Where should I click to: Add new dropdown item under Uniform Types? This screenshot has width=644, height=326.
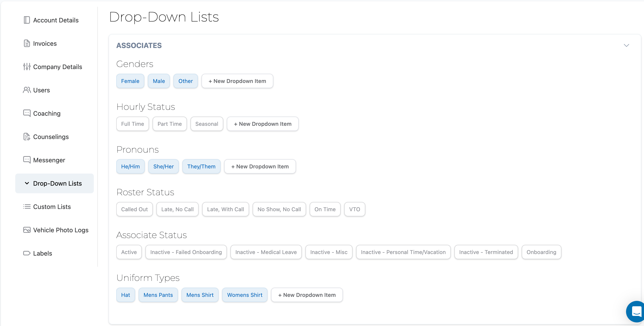(x=307, y=295)
